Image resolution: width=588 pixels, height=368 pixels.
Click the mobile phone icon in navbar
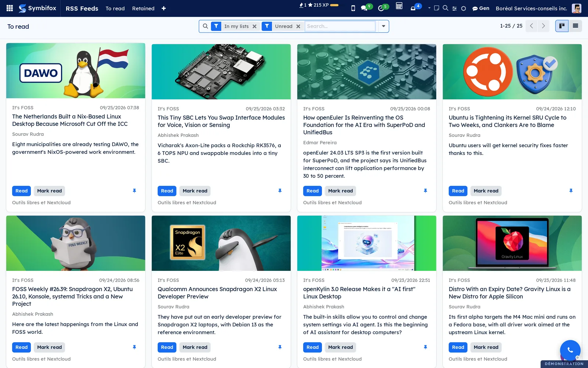tap(353, 8)
